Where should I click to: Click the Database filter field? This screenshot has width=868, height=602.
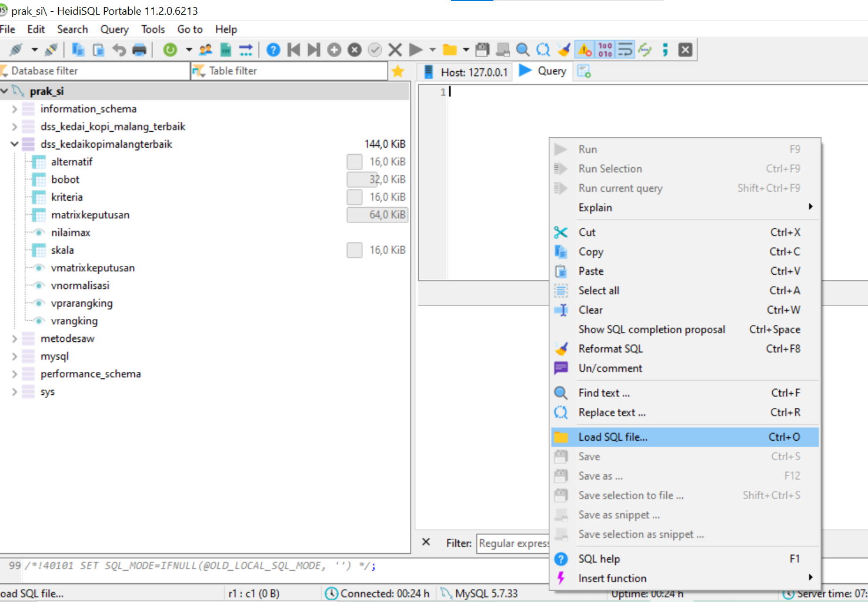(95, 71)
